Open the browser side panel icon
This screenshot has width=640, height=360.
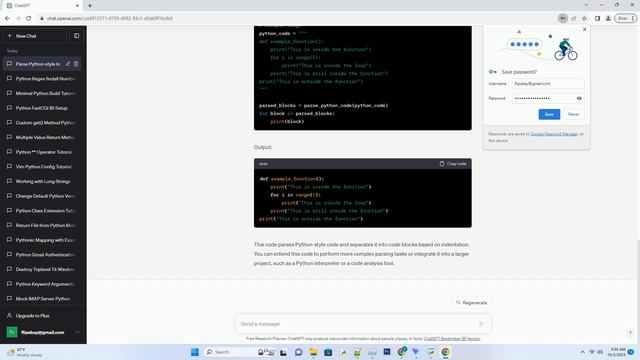pos(597,18)
